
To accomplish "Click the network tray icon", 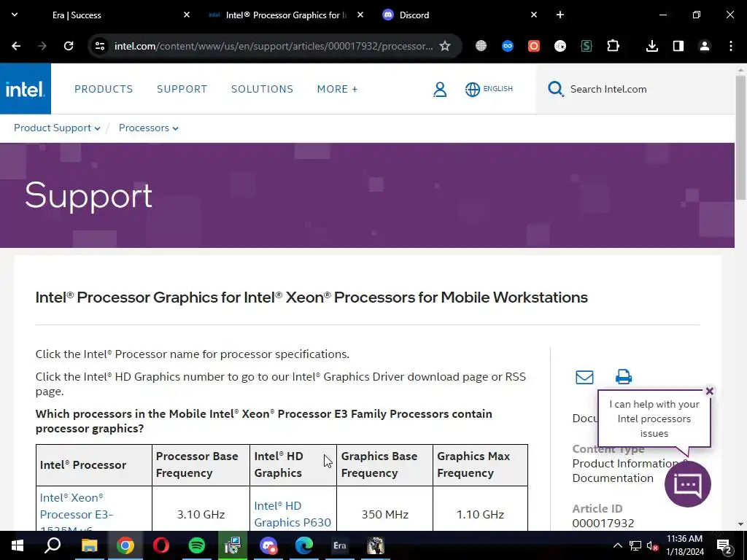I will [x=635, y=545].
